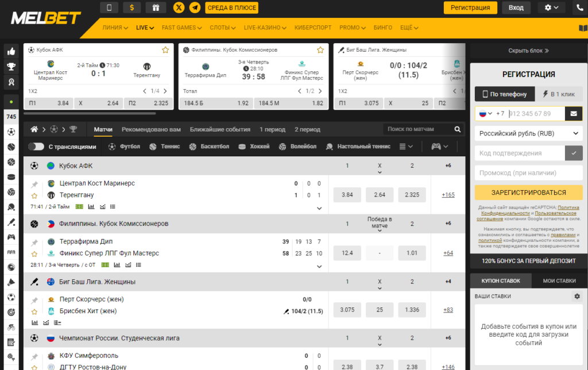Click the phone callback icon
This screenshot has height=370, width=588.
(x=580, y=7)
